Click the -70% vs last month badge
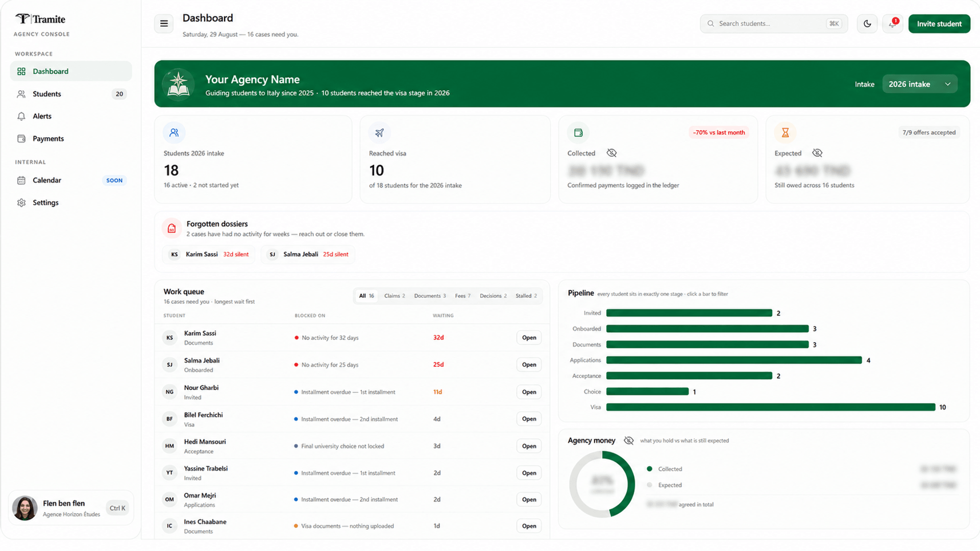 click(x=719, y=133)
